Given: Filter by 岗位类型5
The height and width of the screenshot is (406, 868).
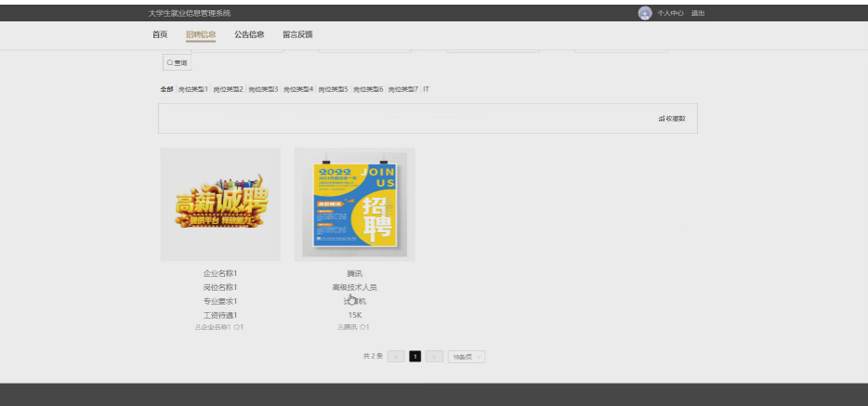Looking at the screenshot, I should click(334, 89).
